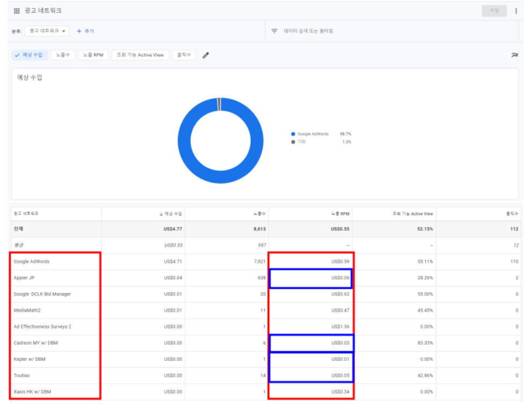Click the gray 저장 save button
Image resolution: width=532 pixels, height=408 pixels.
pyautogui.click(x=494, y=11)
